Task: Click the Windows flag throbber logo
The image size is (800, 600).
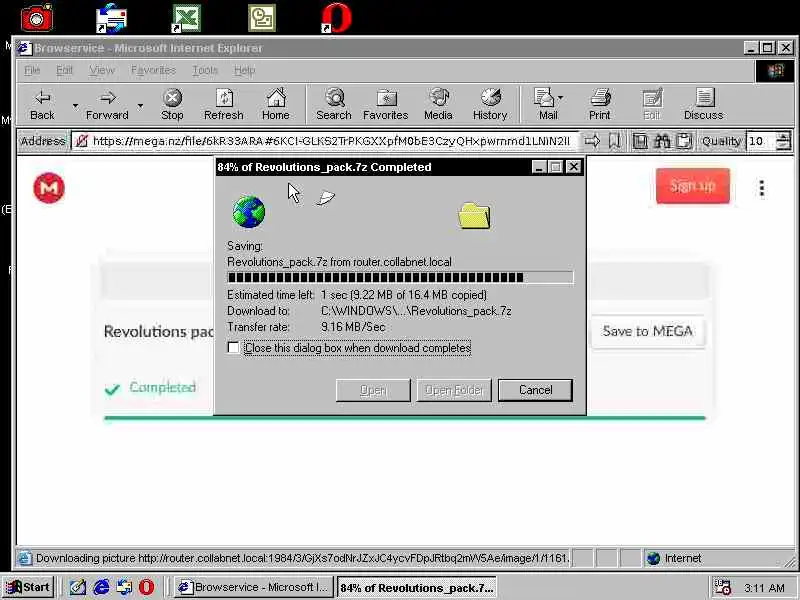Action: (x=775, y=71)
